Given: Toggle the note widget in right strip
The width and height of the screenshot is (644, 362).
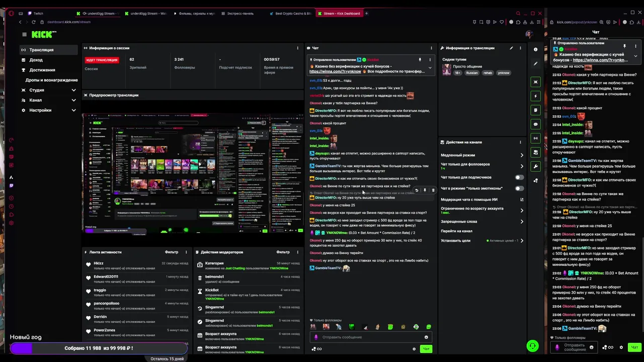Looking at the screenshot, I should 535,110.
